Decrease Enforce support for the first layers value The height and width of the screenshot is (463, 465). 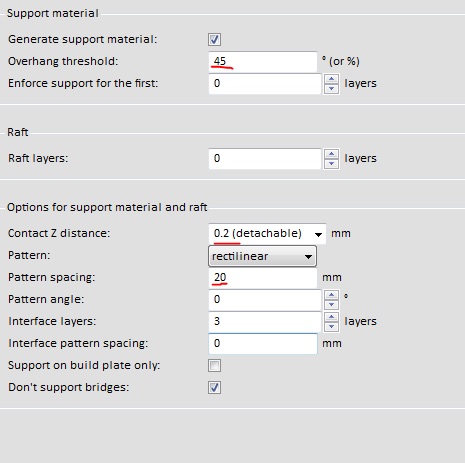(331, 88)
